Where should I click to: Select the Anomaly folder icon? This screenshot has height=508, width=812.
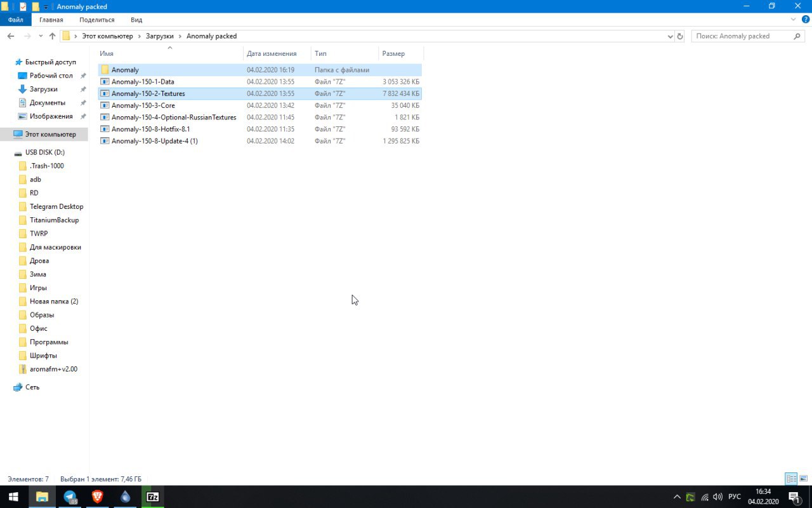(x=105, y=70)
